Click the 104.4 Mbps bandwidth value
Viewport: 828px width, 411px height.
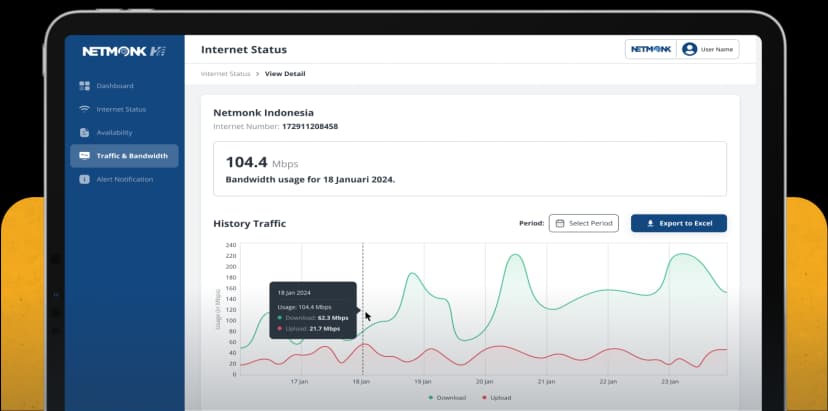(262, 163)
